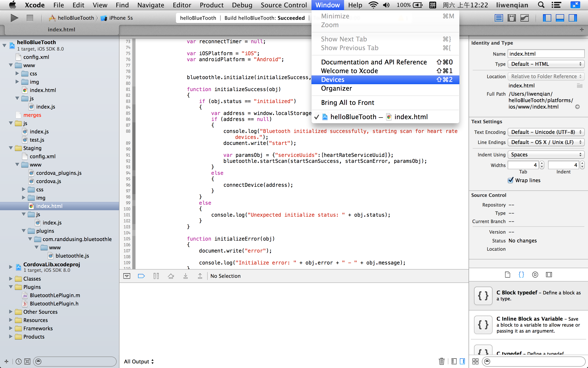Open the Location Relative to Folder Reference dropdown
588x368 pixels.
(x=546, y=76)
